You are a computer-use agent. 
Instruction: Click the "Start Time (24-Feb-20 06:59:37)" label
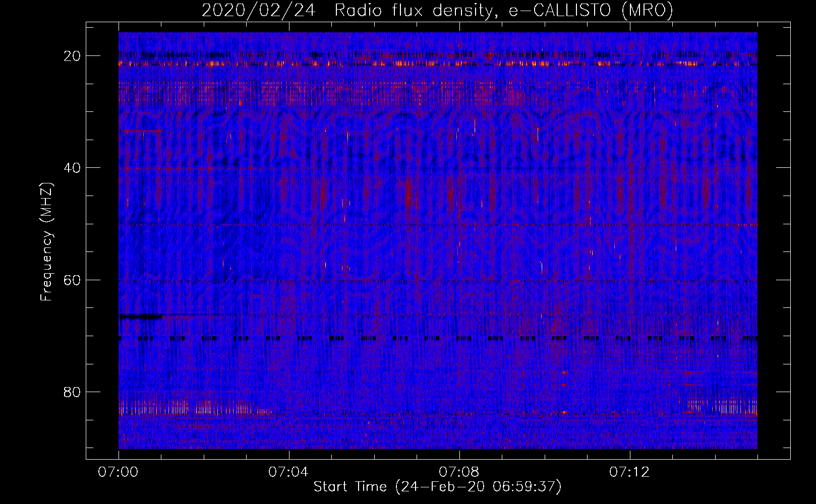point(437,487)
